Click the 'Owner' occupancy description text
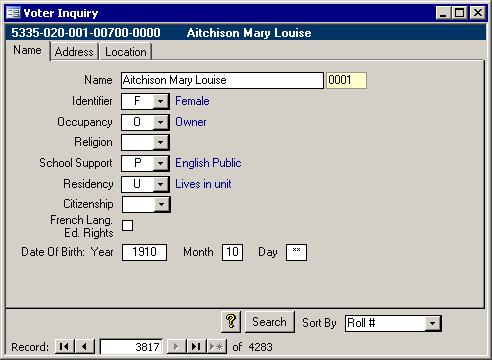 click(x=191, y=122)
